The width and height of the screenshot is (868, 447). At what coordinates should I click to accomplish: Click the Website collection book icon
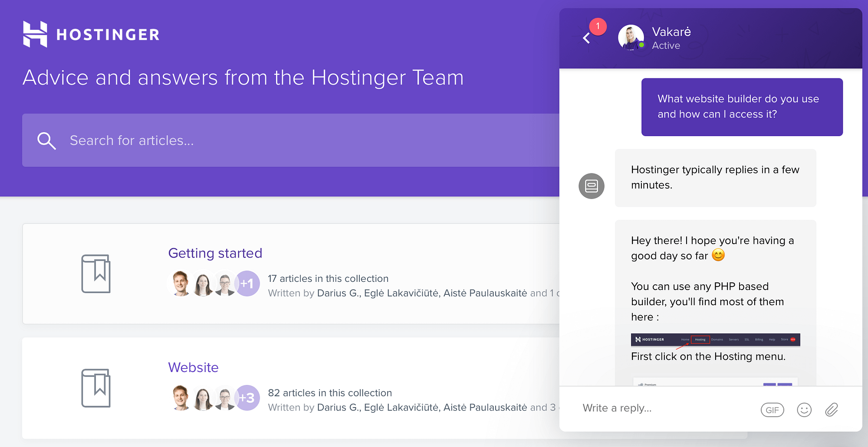96,388
